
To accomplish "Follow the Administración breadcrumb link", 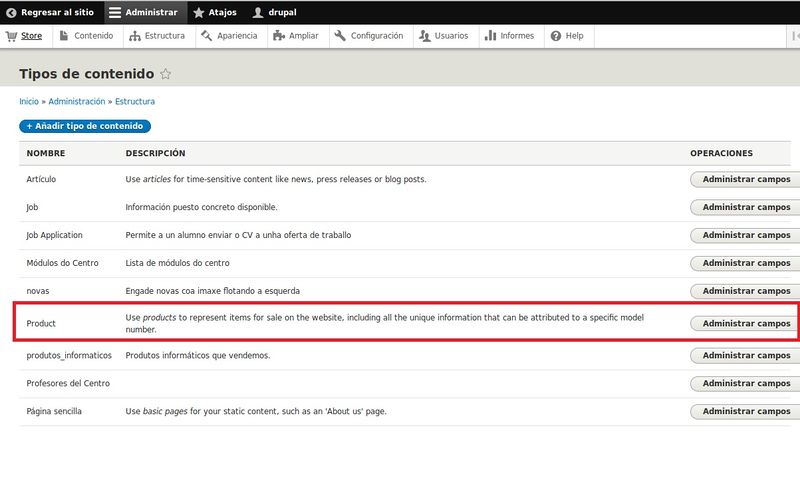I will [x=77, y=102].
